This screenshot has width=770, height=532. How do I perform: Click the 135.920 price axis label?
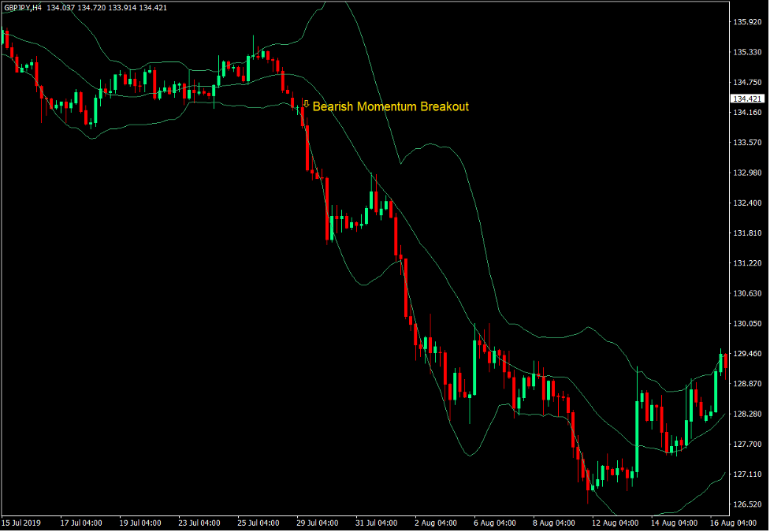pos(746,22)
